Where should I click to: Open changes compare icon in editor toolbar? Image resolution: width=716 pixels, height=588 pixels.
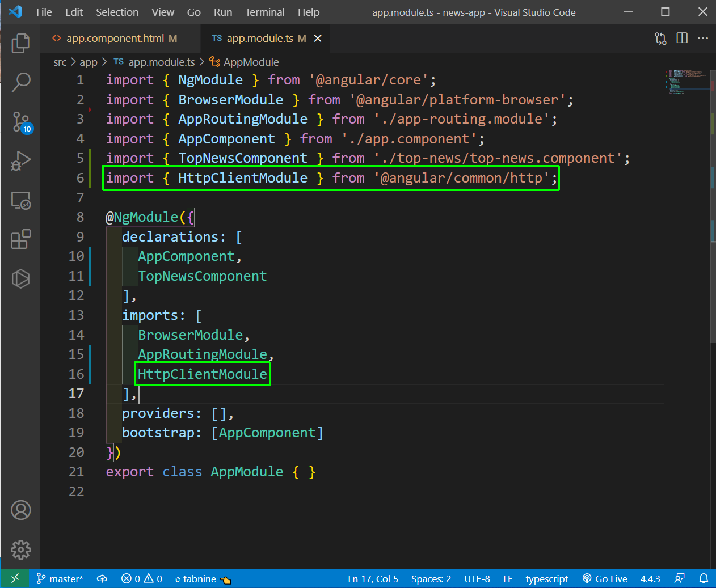660,38
